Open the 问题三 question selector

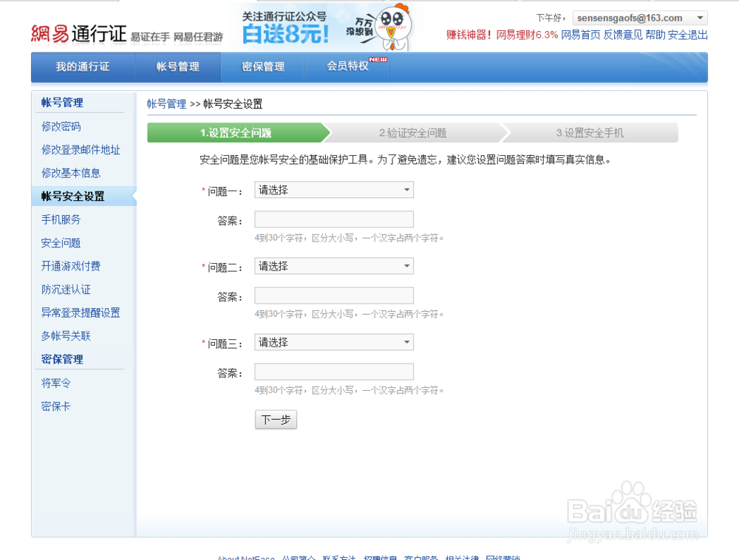[x=333, y=342]
